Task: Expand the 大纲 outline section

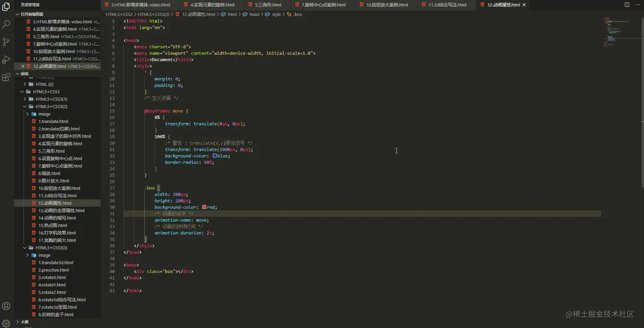Action: (17, 322)
